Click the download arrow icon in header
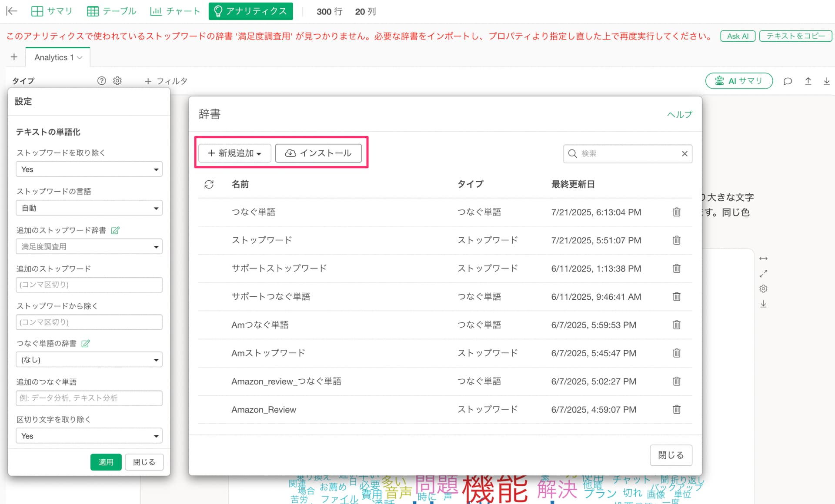 (827, 81)
